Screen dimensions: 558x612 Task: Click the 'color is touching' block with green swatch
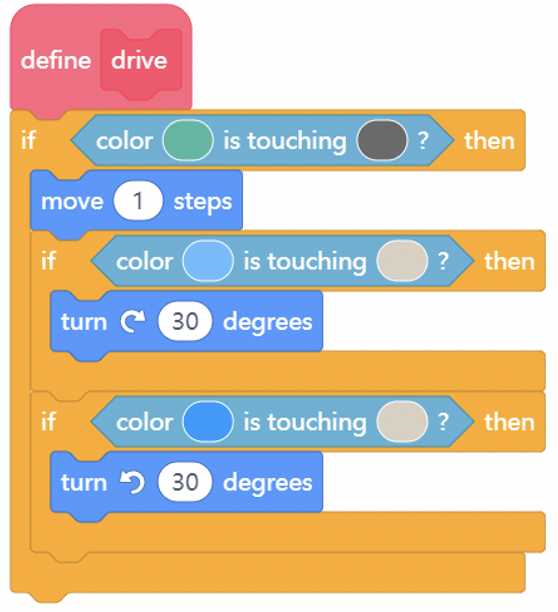point(263,140)
